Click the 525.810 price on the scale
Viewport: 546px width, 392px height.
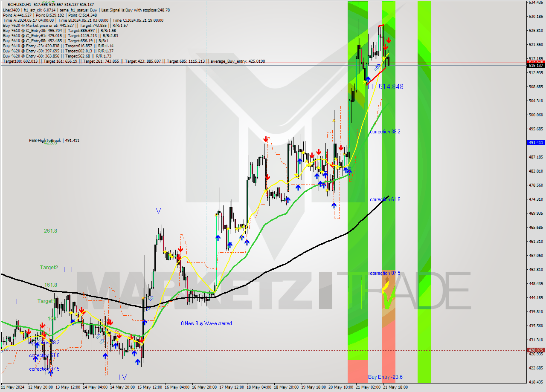(536, 30)
